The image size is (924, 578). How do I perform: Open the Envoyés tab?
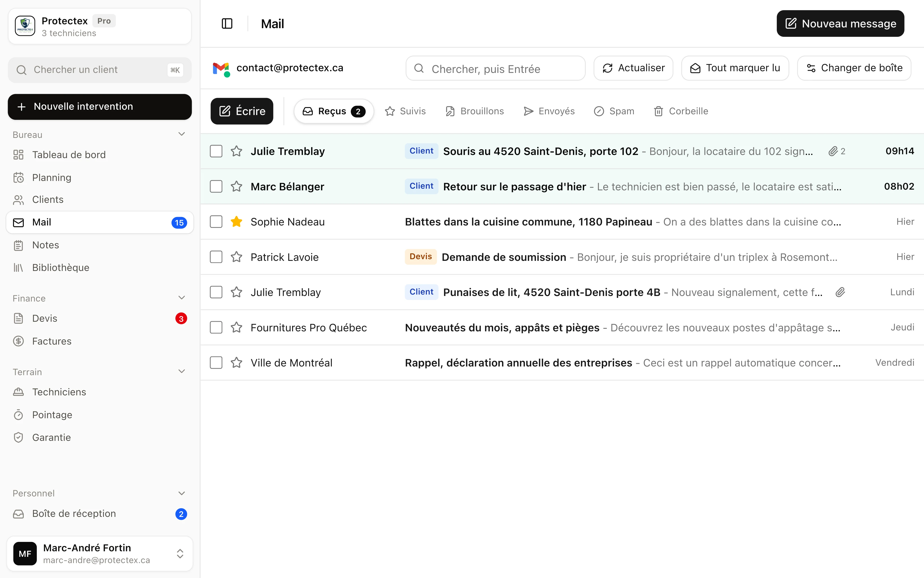tap(549, 111)
